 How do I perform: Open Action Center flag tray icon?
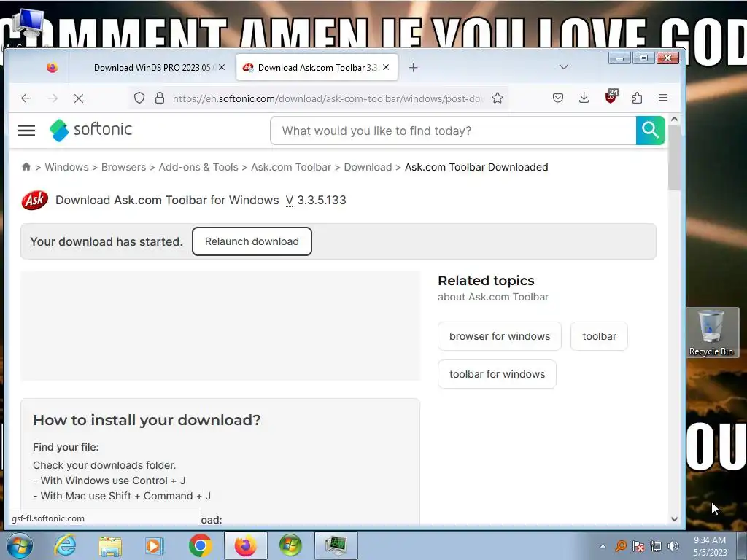tap(638, 546)
